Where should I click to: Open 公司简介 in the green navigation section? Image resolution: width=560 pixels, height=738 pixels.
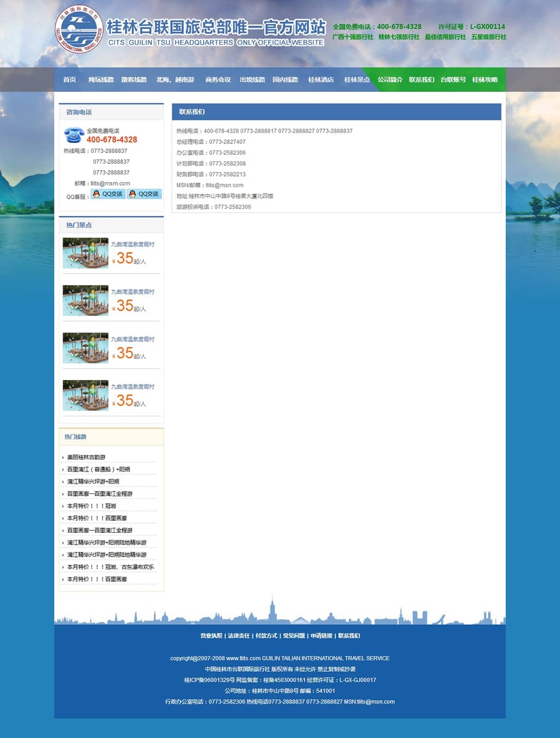(x=390, y=80)
